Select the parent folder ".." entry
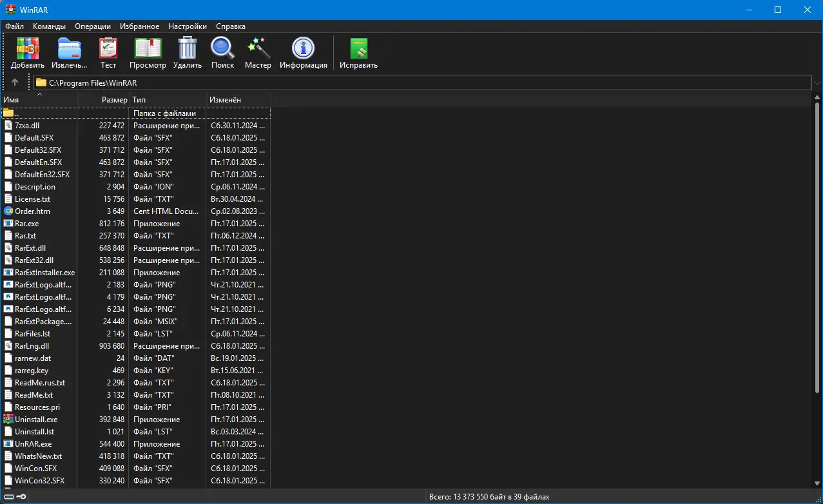The height and width of the screenshot is (504, 823). pyautogui.click(x=135, y=113)
